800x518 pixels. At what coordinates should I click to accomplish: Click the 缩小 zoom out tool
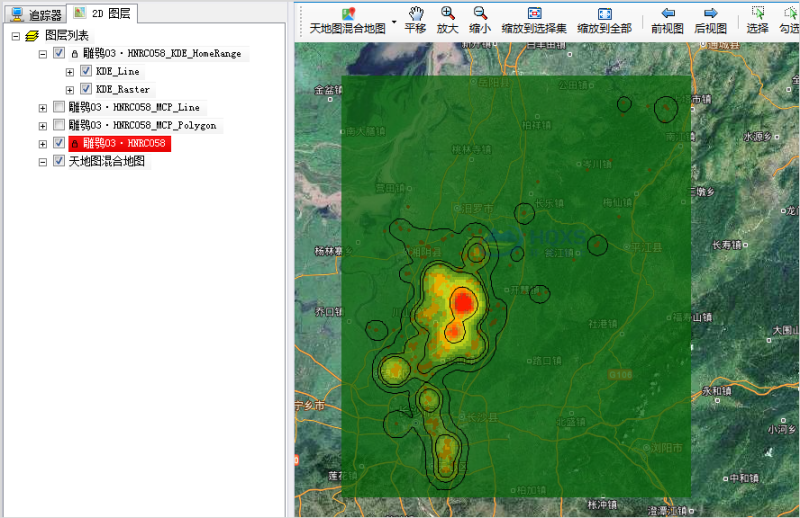(480, 20)
